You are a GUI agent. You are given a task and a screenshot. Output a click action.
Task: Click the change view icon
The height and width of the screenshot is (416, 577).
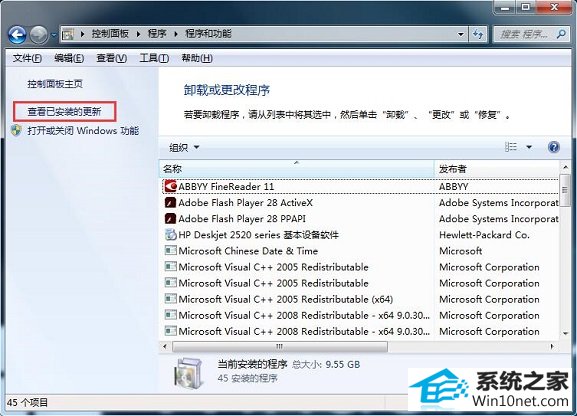coord(511,147)
